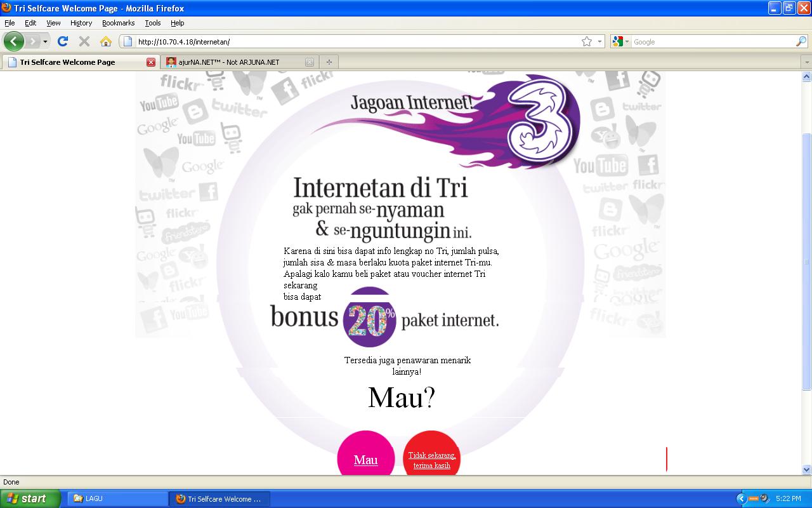Click the green Back navigation button
812x508 pixels.
(13, 41)
